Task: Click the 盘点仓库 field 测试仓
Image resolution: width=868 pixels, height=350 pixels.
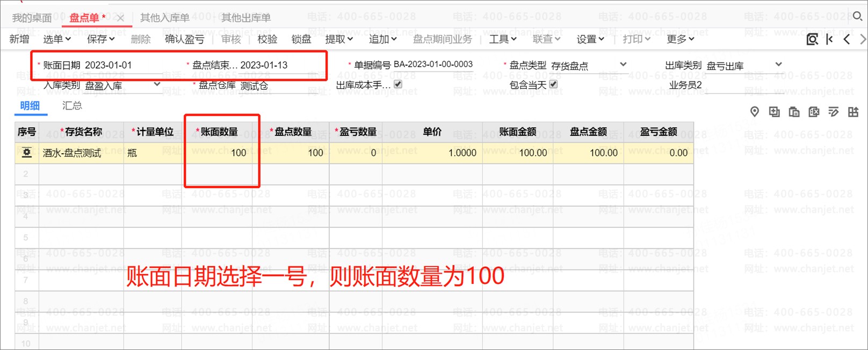Action: point(279,85)
